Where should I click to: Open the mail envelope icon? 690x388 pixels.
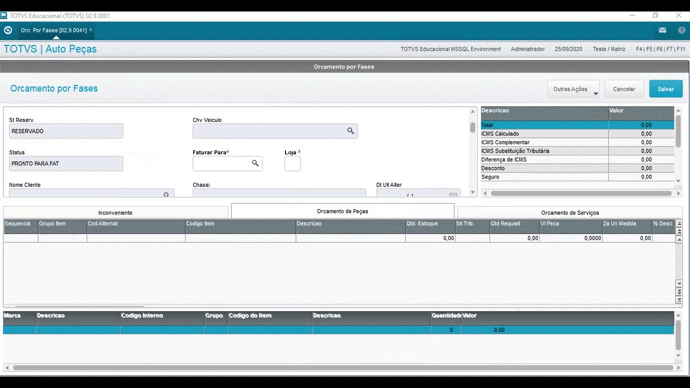tap(662, 30)
